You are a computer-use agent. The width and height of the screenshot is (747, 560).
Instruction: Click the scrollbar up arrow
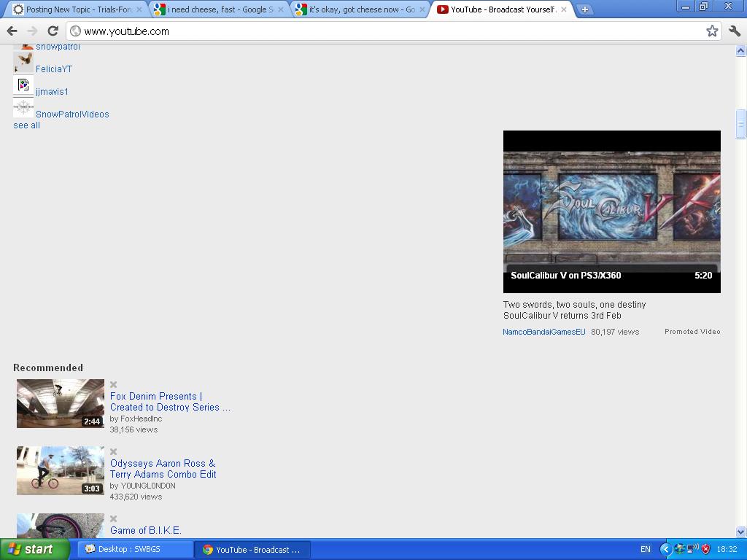[740, 50]
